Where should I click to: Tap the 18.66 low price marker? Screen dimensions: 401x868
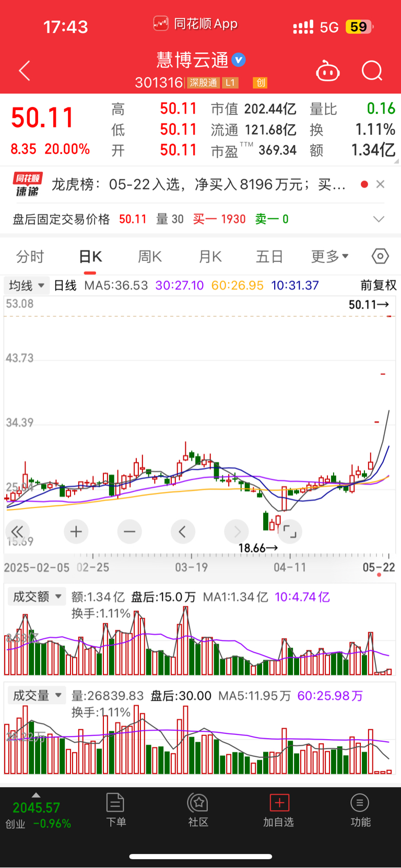258,548
